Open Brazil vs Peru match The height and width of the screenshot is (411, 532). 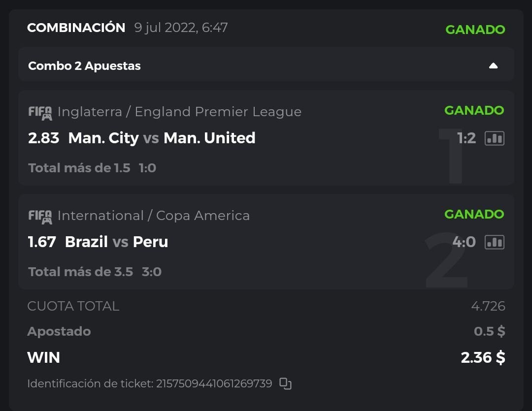pyautogui.click(x=116, y=242)
